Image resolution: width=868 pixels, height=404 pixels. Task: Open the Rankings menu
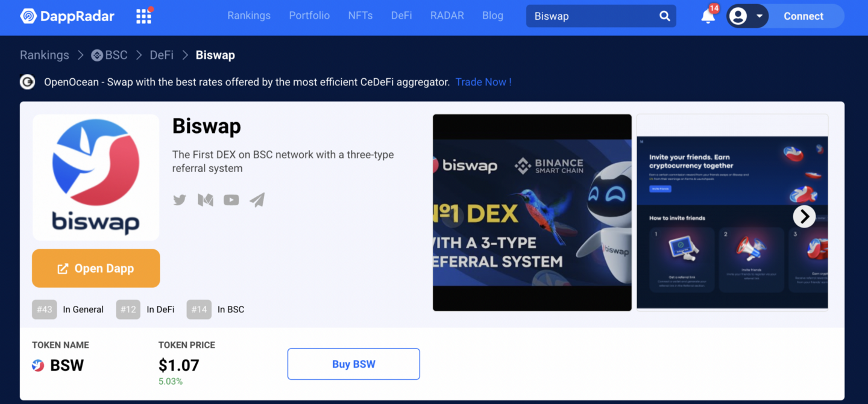(249, 16)
